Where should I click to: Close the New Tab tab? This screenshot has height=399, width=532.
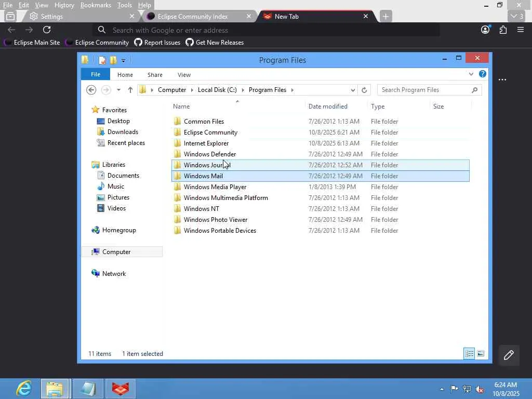366,16
